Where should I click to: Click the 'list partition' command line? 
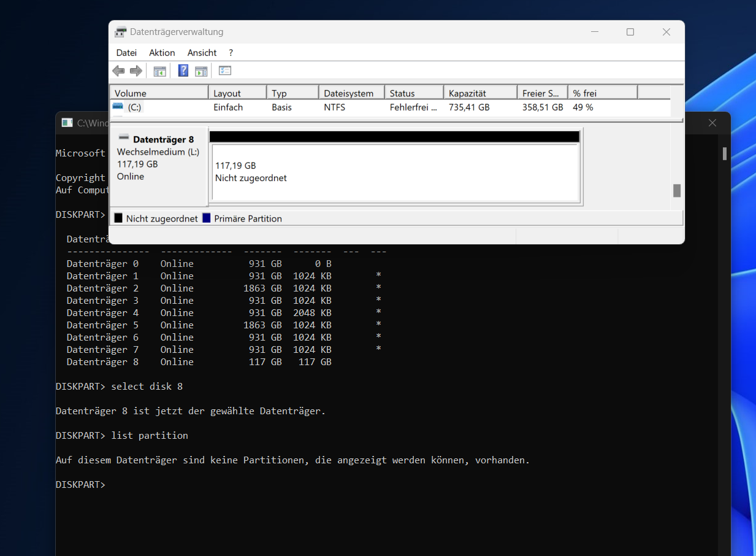(122, 435)
